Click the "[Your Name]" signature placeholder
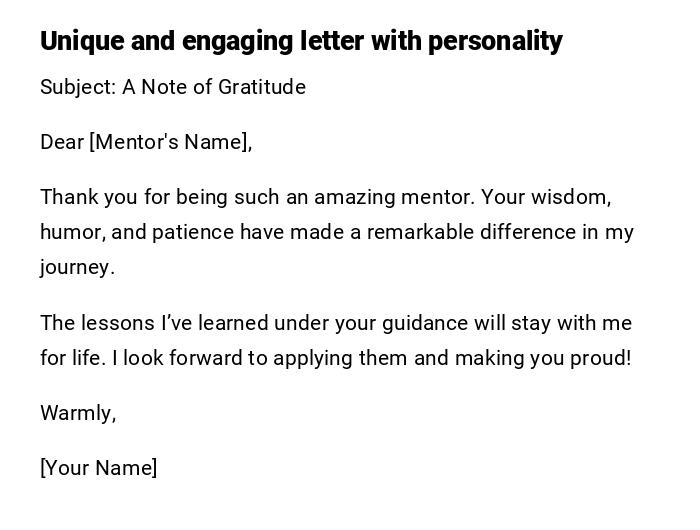This screenshot has height=530, width=700. tap(98, 468)
